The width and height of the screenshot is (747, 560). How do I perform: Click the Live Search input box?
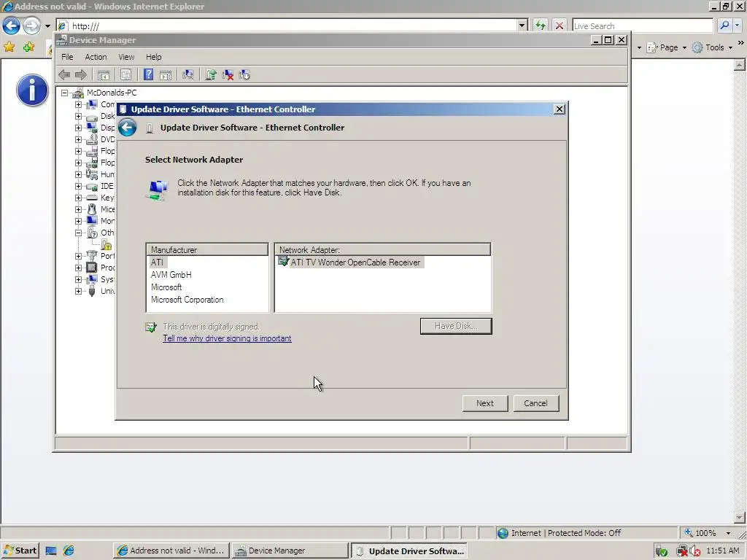tap(642, 26)
